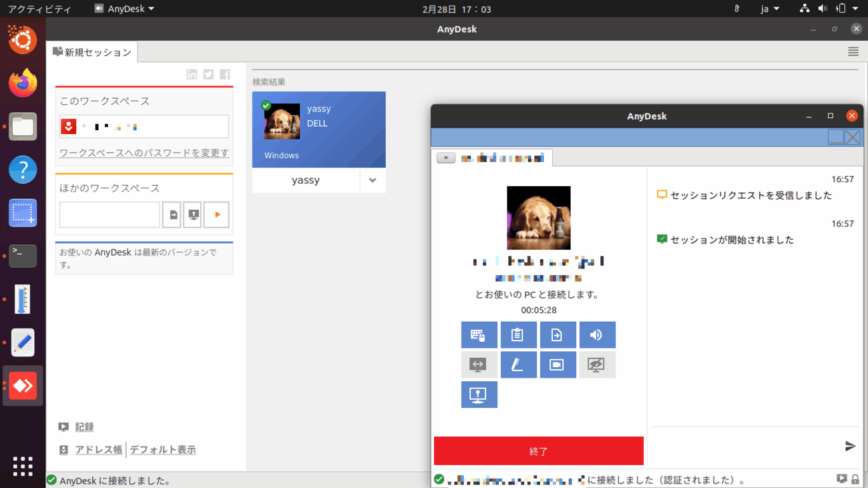Open the Terminal from the dock

coord(23,256)
